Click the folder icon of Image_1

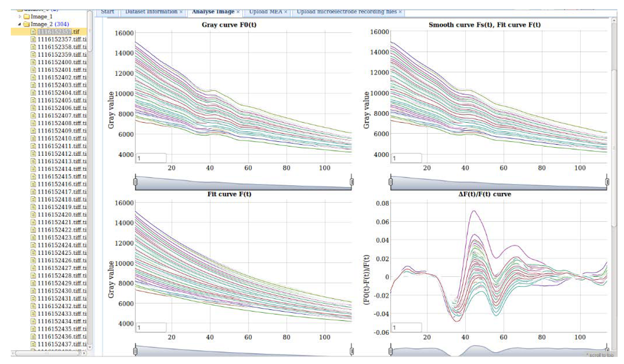[27, 17]
